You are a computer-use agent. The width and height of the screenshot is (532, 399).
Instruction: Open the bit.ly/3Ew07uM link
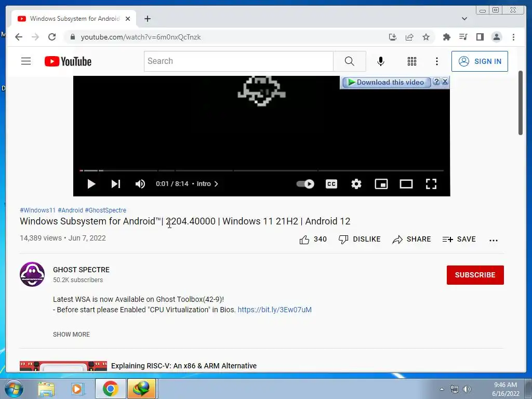pos(274,310)
